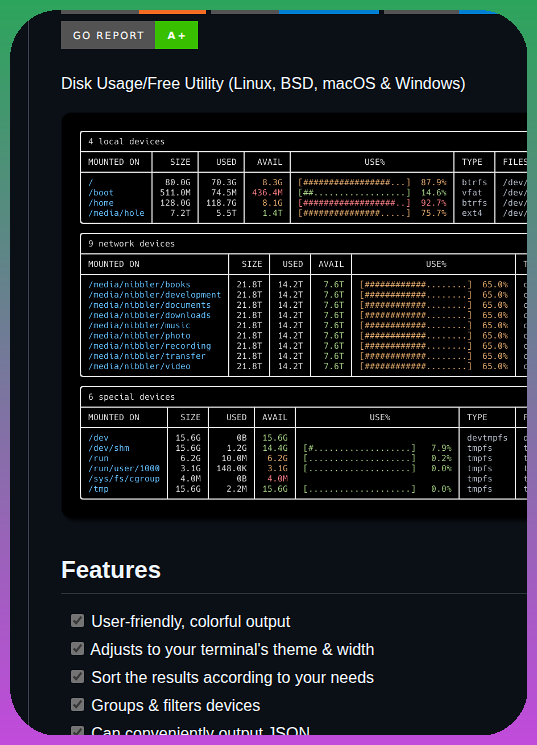
Task: Click the 'Features' heading
Action: pyautogui.click(x=111, y=570)
